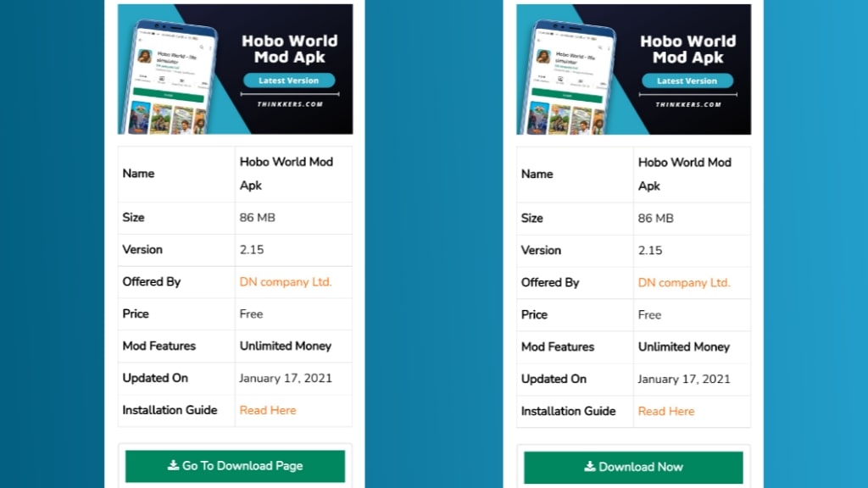
Task: Open DN company Ltd. link in left page
Action: pyautogui.click(x=286, y=281)
